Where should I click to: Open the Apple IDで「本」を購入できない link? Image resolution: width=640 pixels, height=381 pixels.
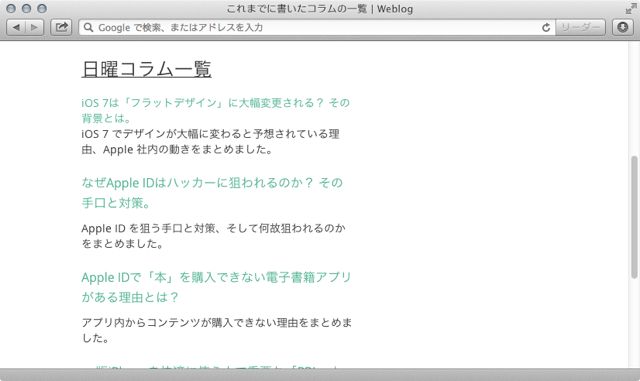(x=216, y=287)
